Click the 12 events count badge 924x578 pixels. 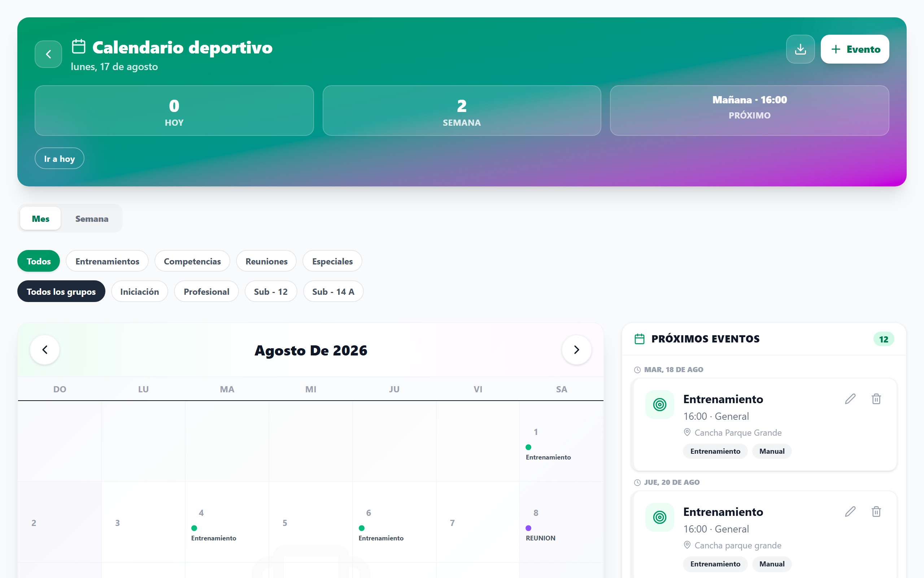click(884, 339)
